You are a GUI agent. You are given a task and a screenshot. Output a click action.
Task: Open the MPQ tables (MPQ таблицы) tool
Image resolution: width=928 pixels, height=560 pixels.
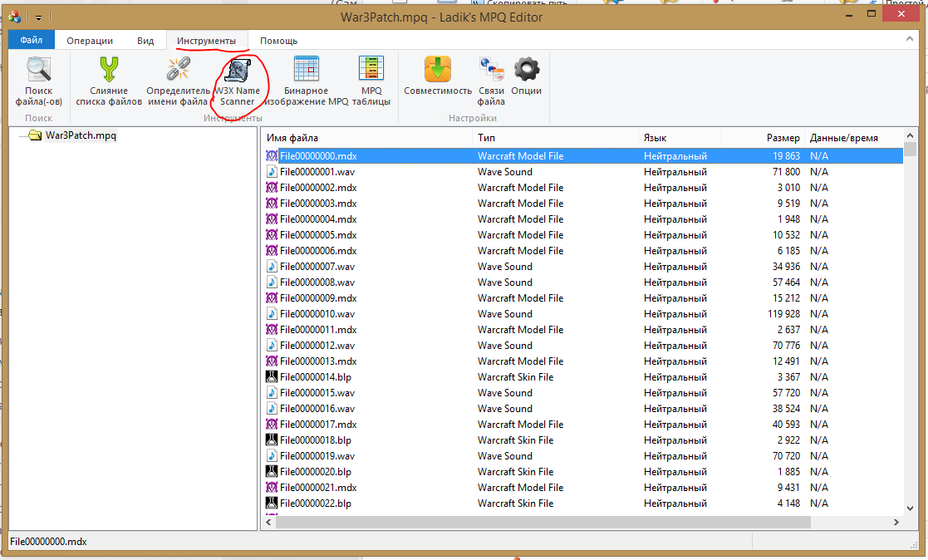[x=371, y=81]
